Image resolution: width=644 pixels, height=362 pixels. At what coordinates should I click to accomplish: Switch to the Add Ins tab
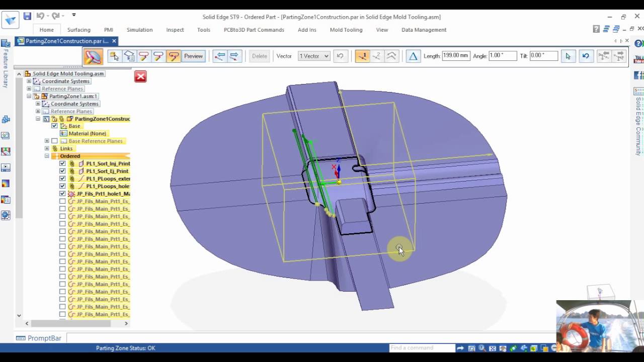point(307,30)
